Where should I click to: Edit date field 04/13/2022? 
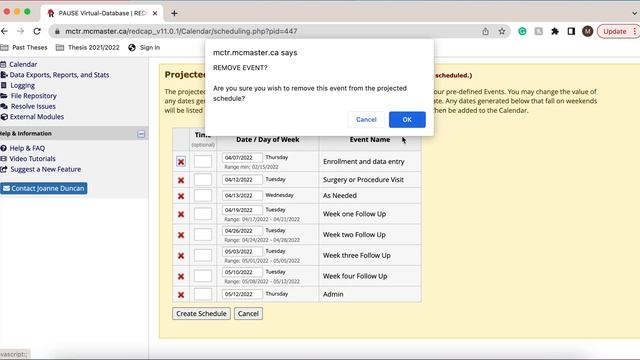click(242, 196)
